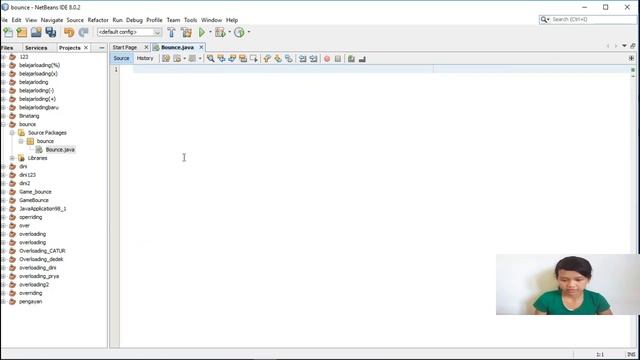Image resolution: width=640 pixels, height=360 pixels.
Task: Build the project with the hammer icon
Action: (x=171, y=32)
